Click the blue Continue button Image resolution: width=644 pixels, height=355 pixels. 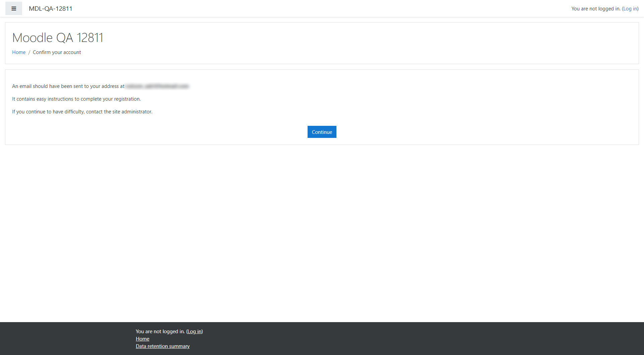pyautogui.click(x=322, y=132)
